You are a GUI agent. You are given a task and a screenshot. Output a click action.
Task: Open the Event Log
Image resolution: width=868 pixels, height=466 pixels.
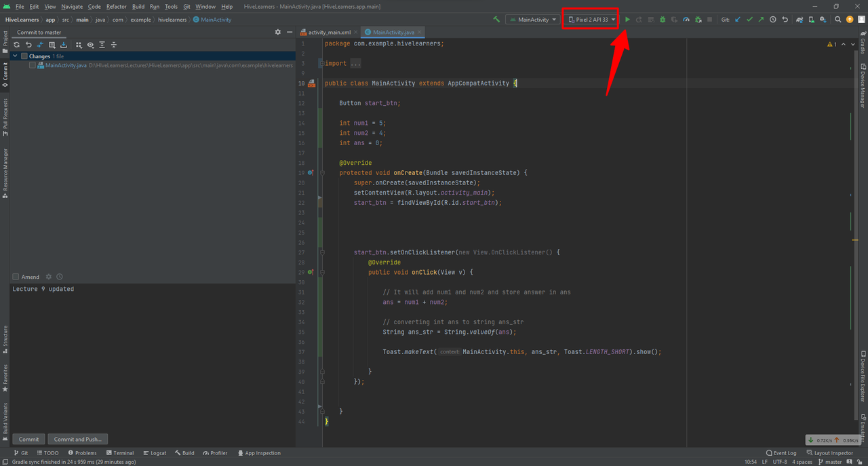point(781,453)
